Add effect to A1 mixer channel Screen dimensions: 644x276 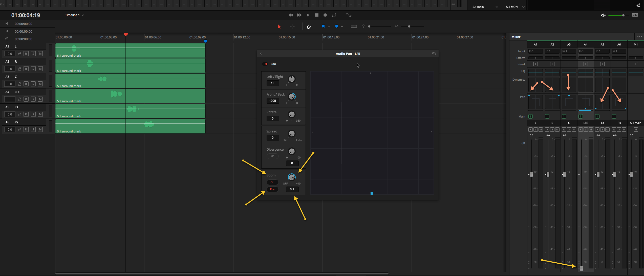click(x=535, y=58)
